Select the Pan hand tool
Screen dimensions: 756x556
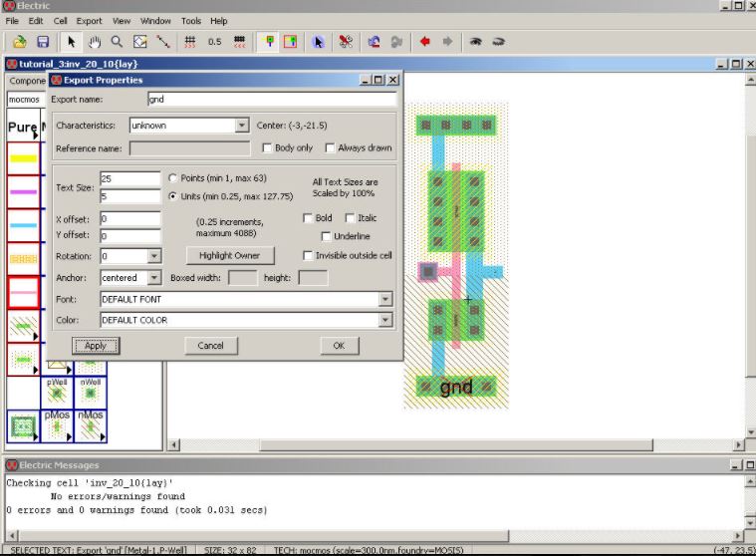tap(96, 42)
